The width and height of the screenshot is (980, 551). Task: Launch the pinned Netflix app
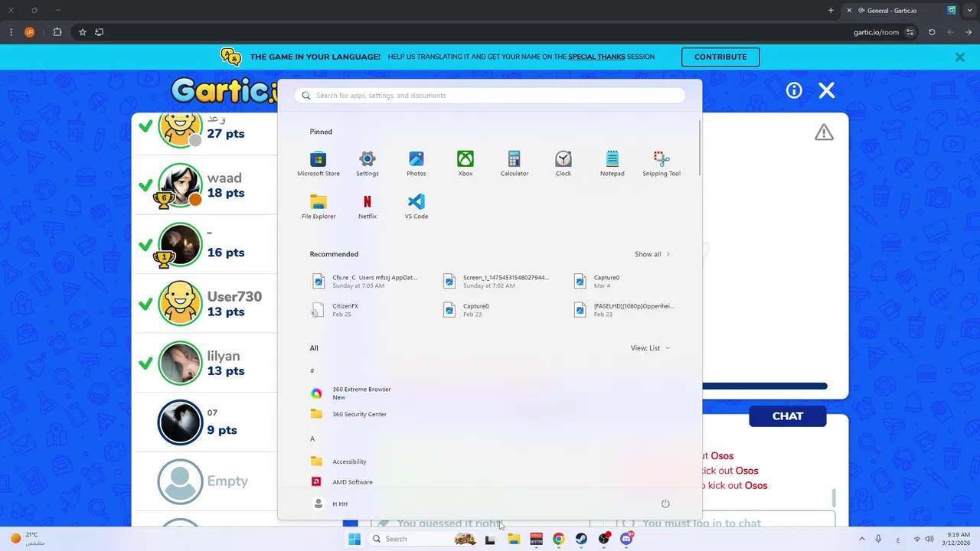pos(367,207)
